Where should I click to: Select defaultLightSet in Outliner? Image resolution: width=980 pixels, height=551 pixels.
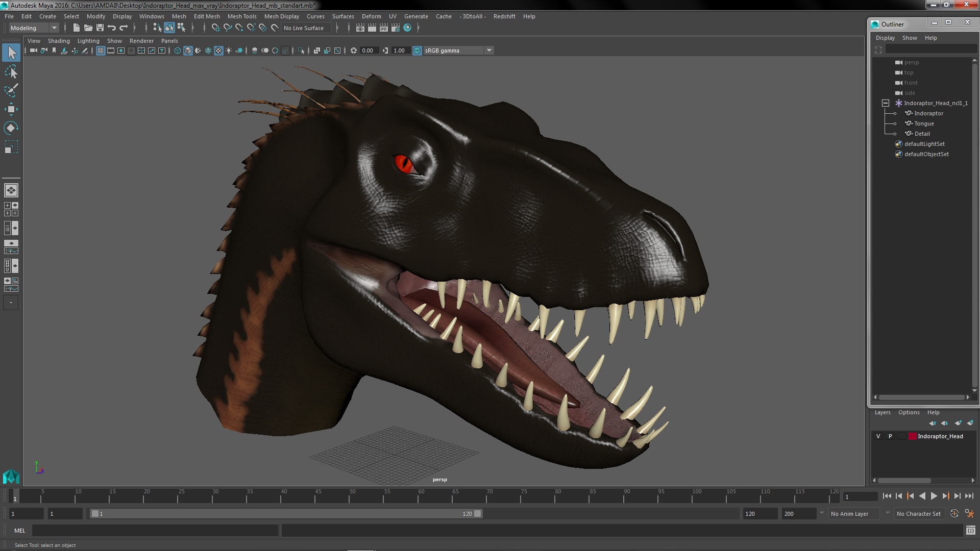[924, 144]
